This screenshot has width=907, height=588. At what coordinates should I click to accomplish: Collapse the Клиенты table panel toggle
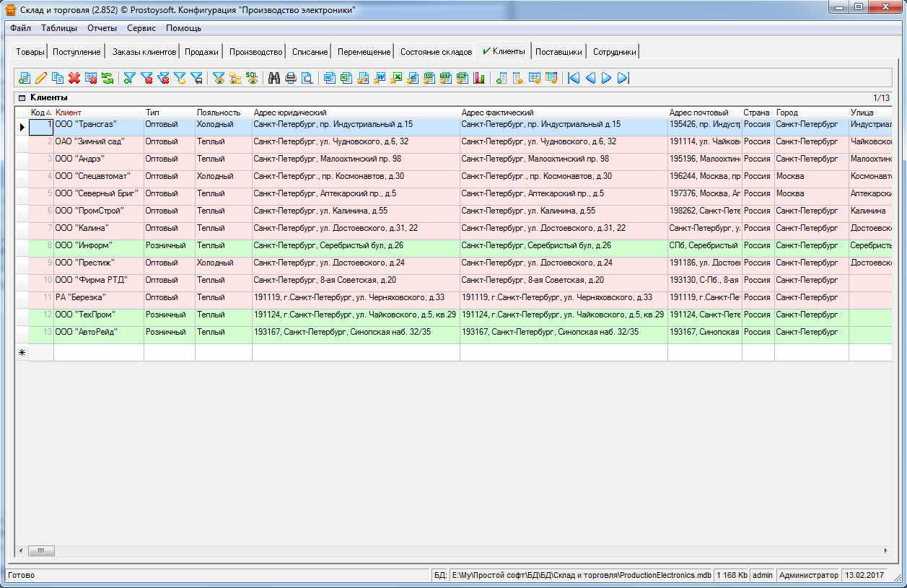point(22,97)
